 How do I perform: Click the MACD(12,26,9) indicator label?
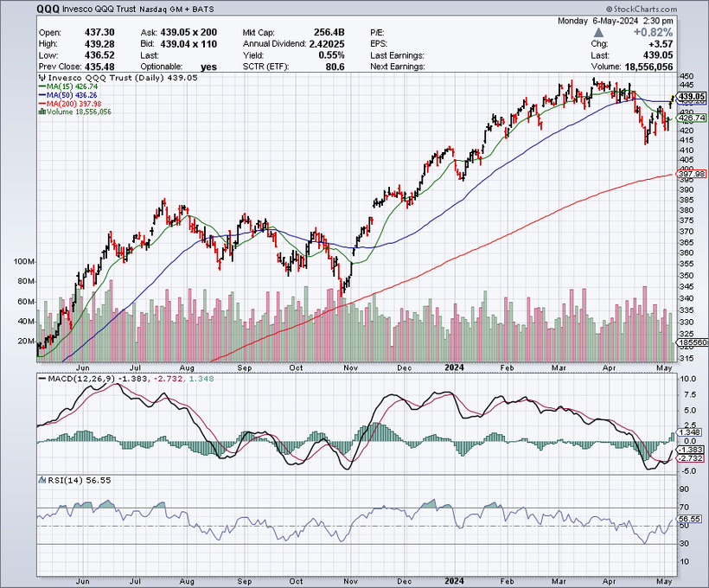click(x=81, y=379)
